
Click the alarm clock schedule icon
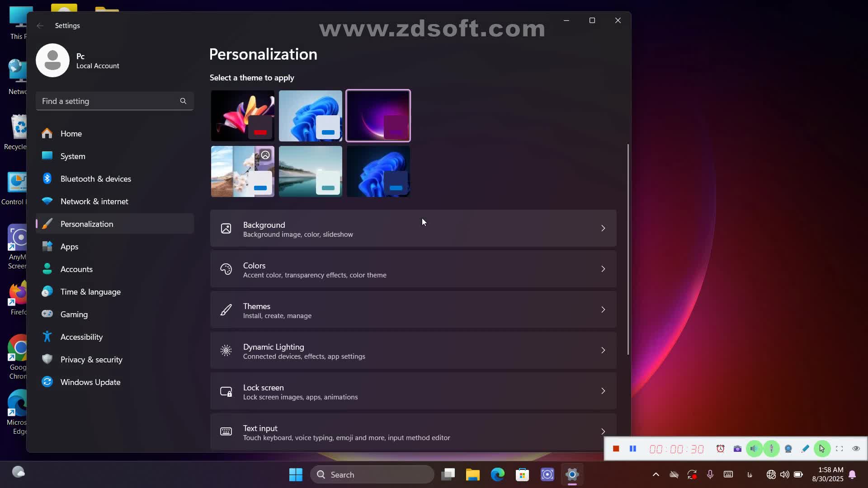[721, 449]
